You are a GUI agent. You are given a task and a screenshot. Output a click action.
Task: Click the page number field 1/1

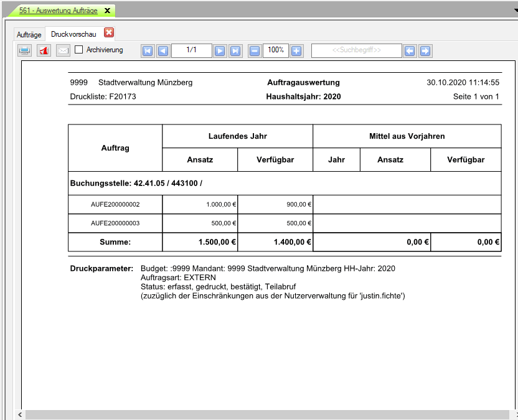[191, 50]
